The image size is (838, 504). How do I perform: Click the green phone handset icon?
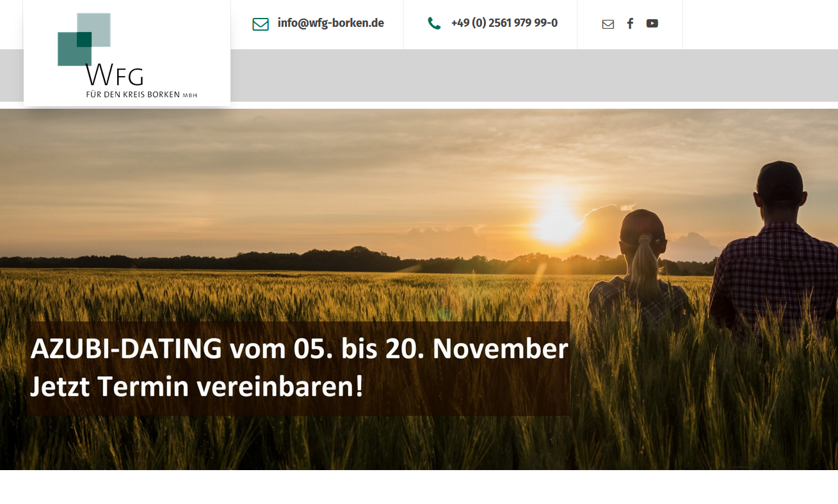coord(434,24)
